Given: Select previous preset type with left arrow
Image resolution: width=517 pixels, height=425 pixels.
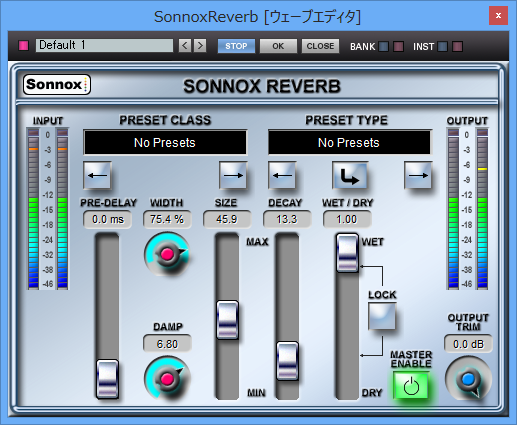Looking at the screenshot, I should [282, 175].
